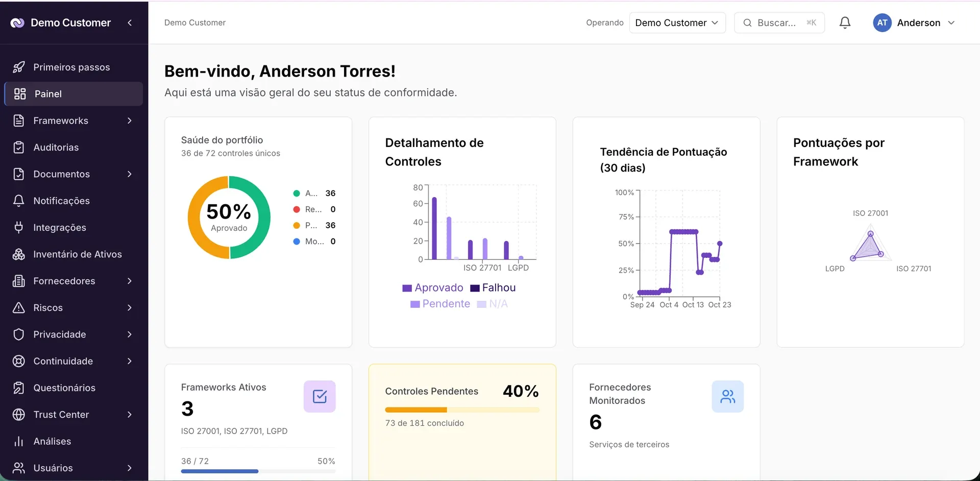Open the Operando Demo Customer dropdown
The width and height of the screenshot is (980, 481).
coord(677,22)
